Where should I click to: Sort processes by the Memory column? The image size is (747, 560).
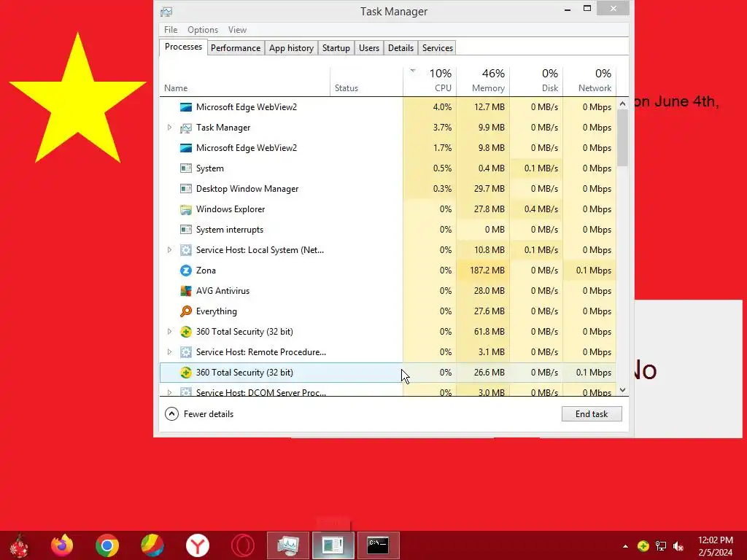[x=483, y=80]
